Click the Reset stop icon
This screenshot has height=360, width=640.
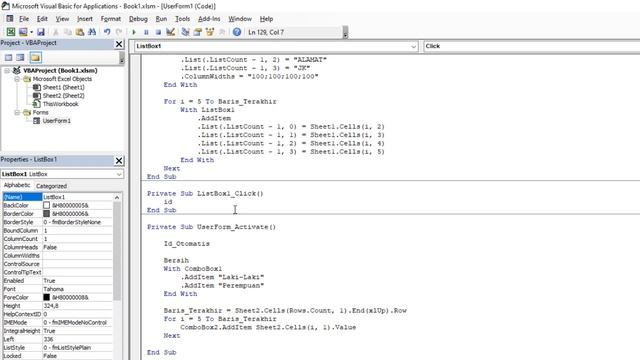point(158,32)
